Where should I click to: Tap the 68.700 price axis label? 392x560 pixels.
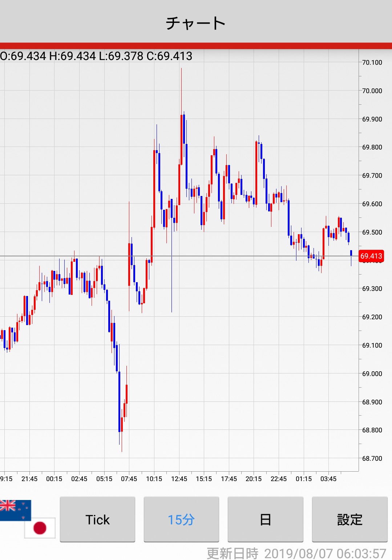pos(372,459)
